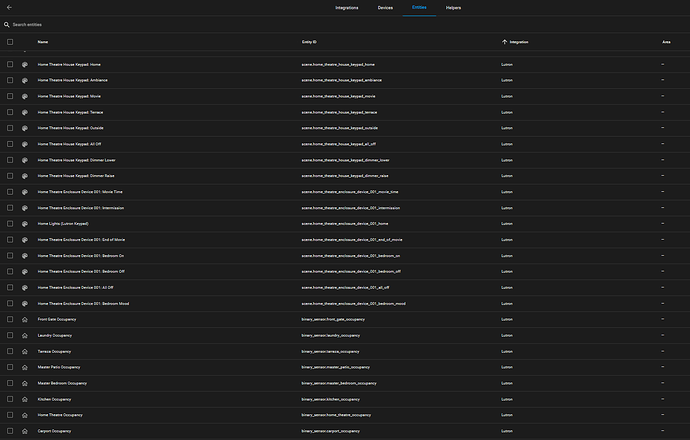Click scene icon for House Keypad: All Off
Screen dimensions: 690x440
click(25, 144)
